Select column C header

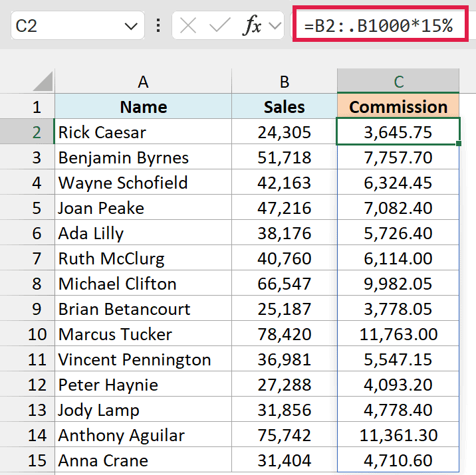[x=398, y=81]
